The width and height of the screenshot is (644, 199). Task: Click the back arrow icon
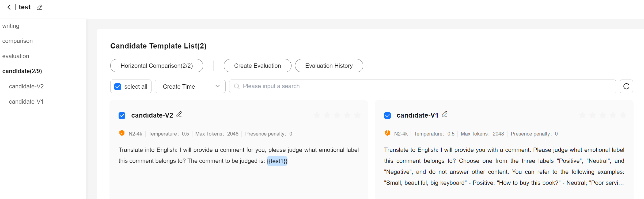[9, 7]
